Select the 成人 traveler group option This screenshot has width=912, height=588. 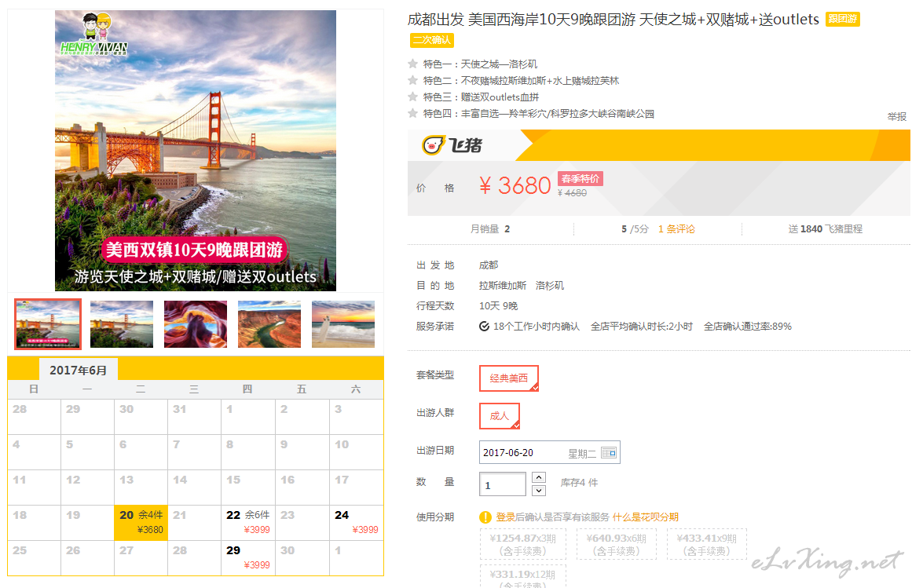pyautogui.click(x=499, y=416)
